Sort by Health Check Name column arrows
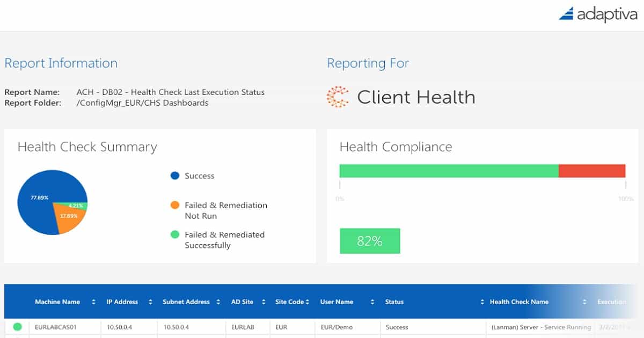The width and height of the screenshot is (644, 338). point(584,302)
